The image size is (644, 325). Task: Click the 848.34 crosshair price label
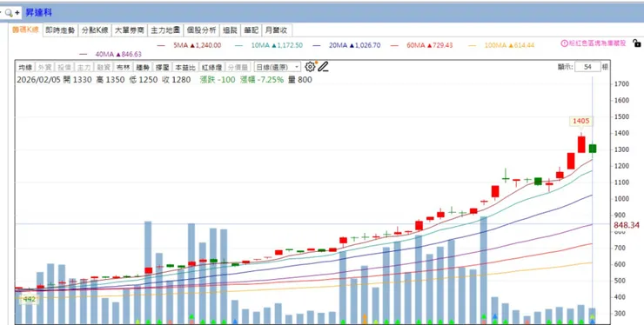coord(626,225)
